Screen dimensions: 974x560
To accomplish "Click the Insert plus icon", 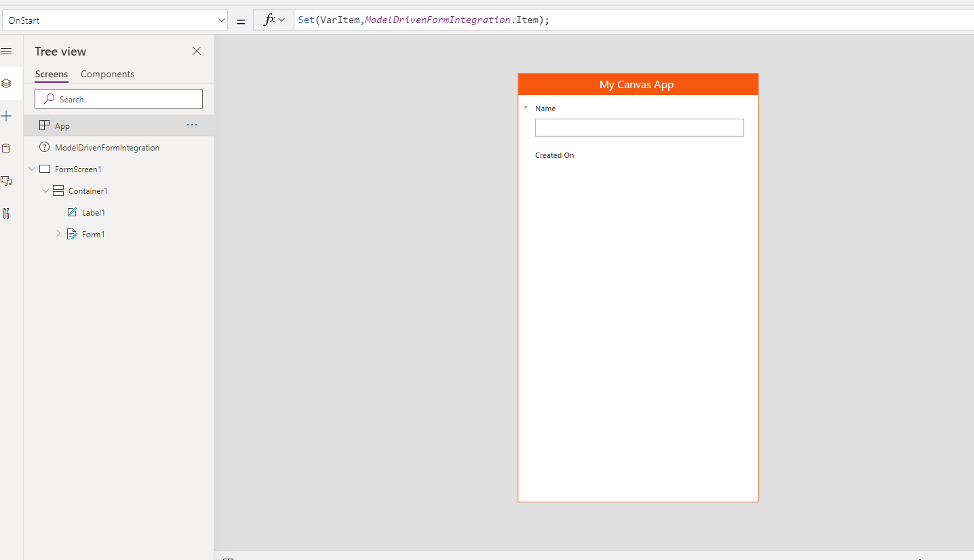I will click(6, 117).
